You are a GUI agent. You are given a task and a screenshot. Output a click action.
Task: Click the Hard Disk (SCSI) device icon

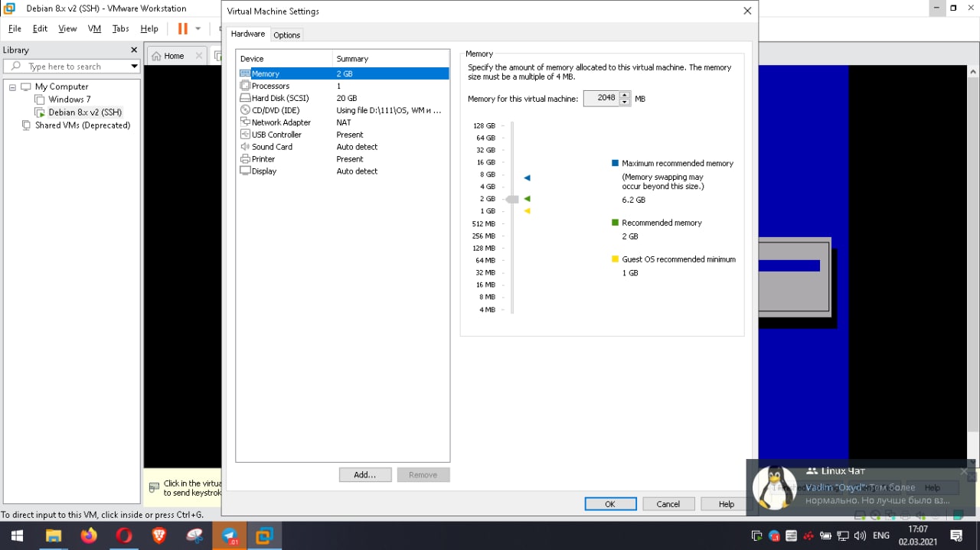(x=245, y=98)
